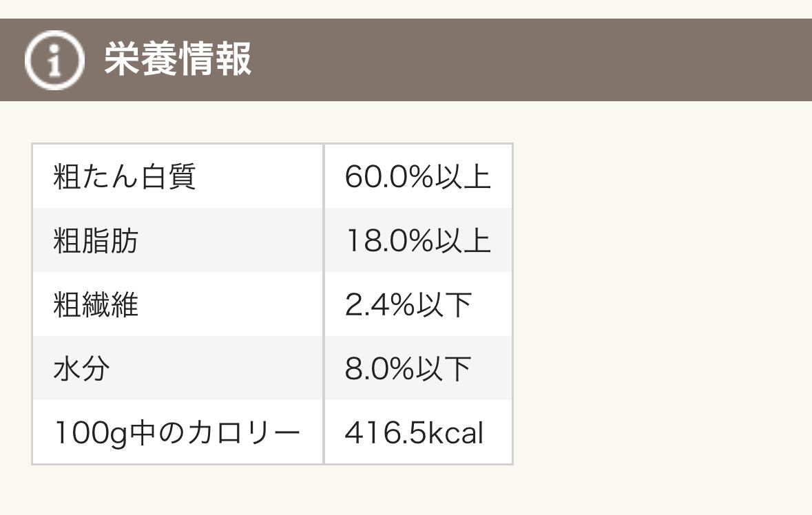Click the 栄養情報 heading text
Screen dimensions: 812x515
(178, 59)
